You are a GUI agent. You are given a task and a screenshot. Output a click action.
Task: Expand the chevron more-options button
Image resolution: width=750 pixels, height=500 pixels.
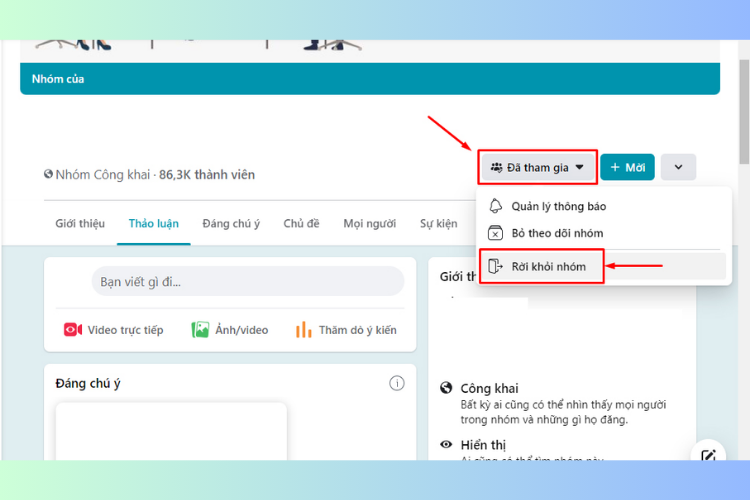pos(678,167)
